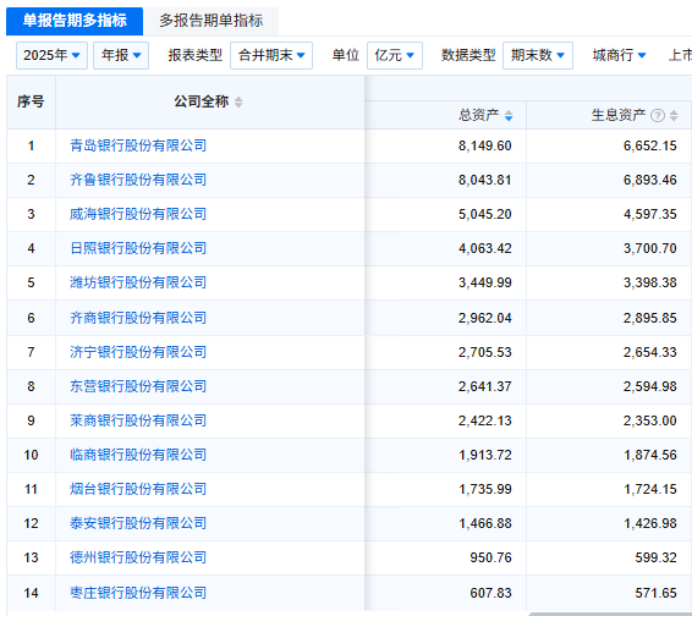Viewport: 692px width, 617px height.
Task: Select interest-earning assets value 3,398.38
Action: (x=650, y=282)
